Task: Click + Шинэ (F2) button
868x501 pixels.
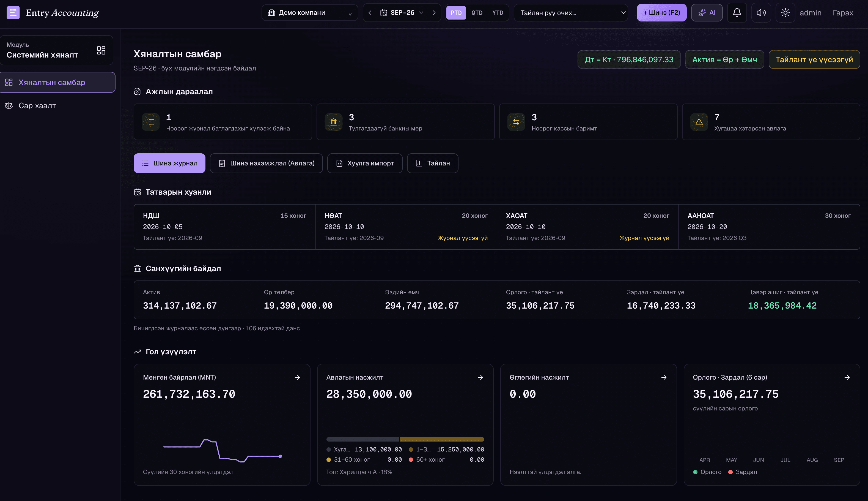Action: pyautogui.click(x=661, y=13)
